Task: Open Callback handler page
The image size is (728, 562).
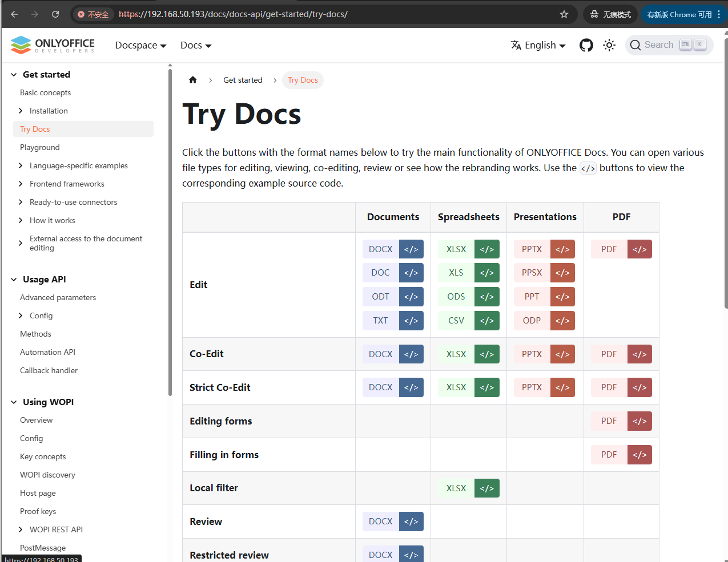Action: coord(49,370)
